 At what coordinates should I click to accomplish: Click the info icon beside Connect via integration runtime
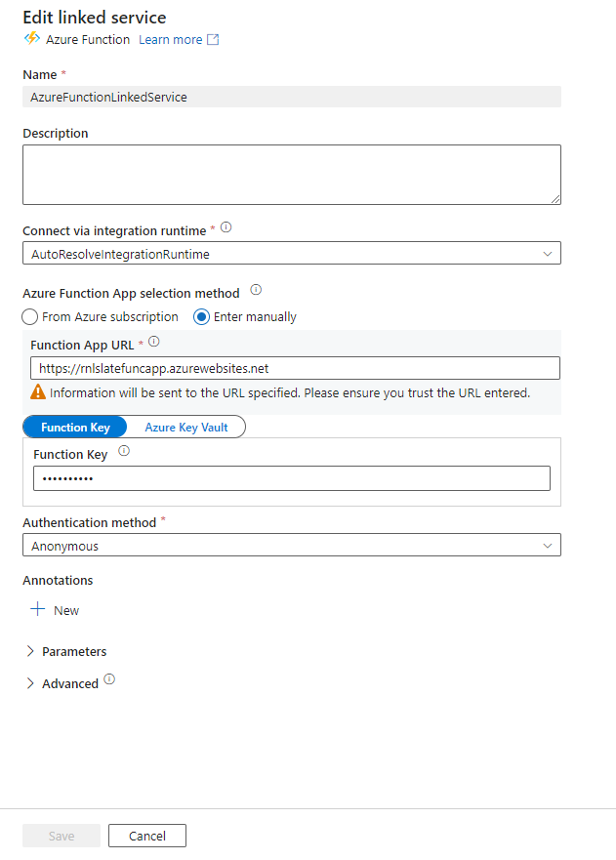pos(226,226)
